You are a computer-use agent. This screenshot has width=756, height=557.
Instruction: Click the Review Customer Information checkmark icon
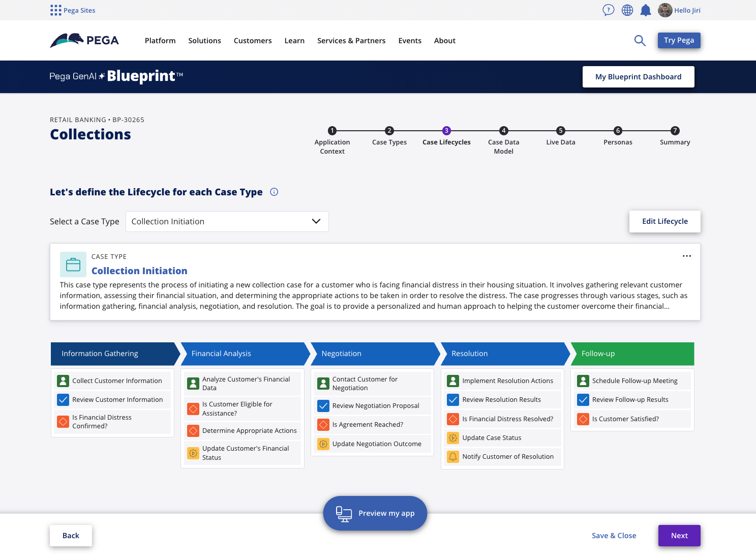point(63,399)
